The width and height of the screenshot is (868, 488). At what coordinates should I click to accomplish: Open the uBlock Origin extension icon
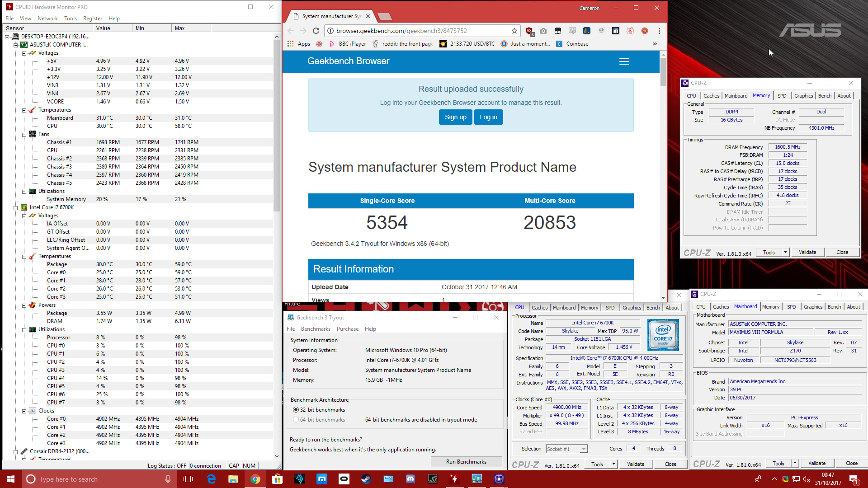click(x=529, y=31)
